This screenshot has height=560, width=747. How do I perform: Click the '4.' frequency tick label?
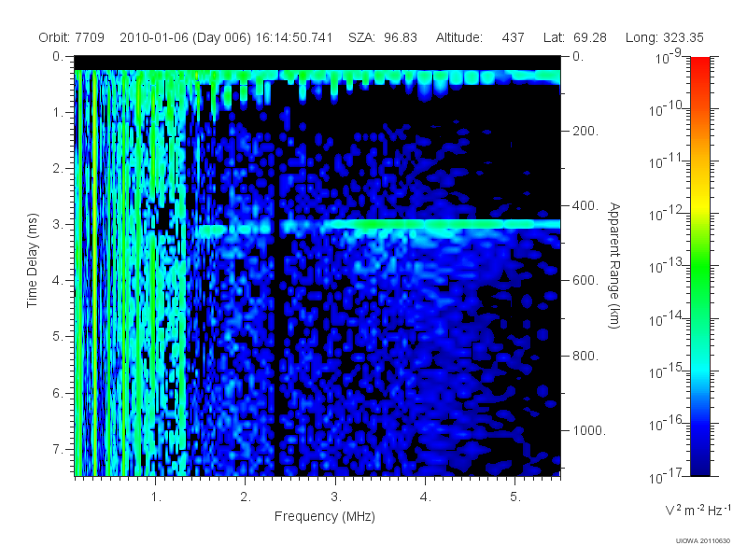click(426, 497)
